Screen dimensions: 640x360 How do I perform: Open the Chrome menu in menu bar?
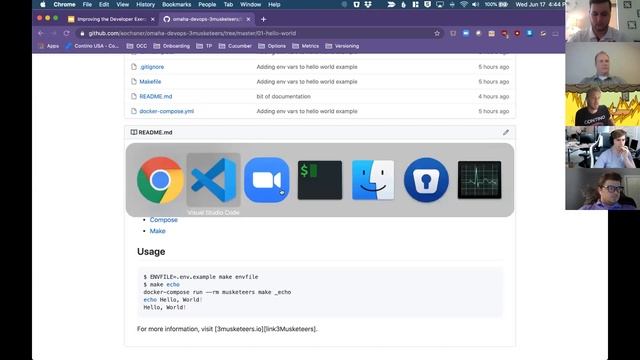coord(64,4)
